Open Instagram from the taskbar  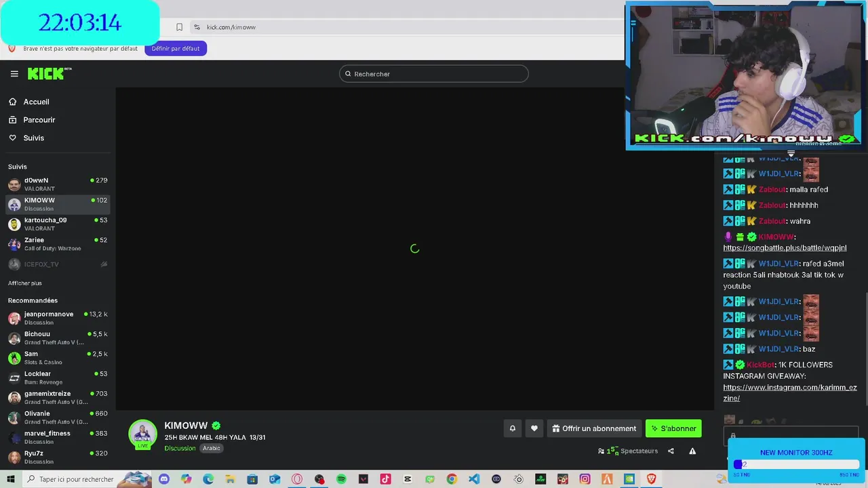click(x=585, y=479)
